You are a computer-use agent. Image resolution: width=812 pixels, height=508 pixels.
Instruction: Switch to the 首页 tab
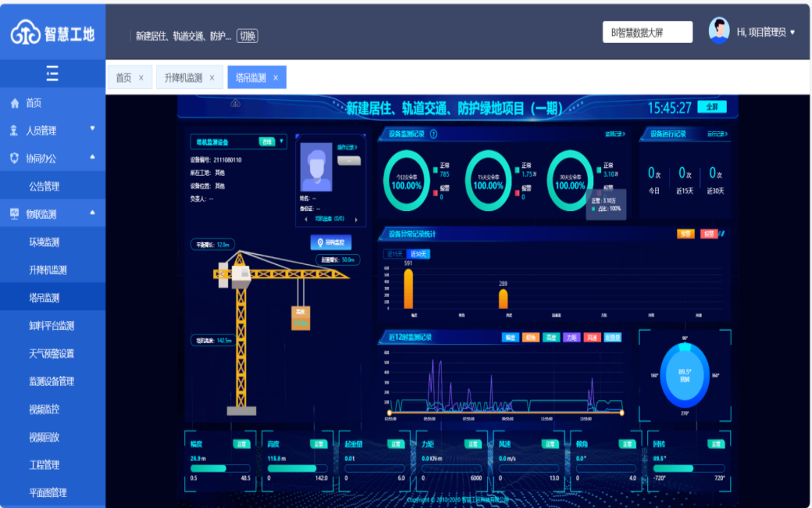click(x=123, y=77)
